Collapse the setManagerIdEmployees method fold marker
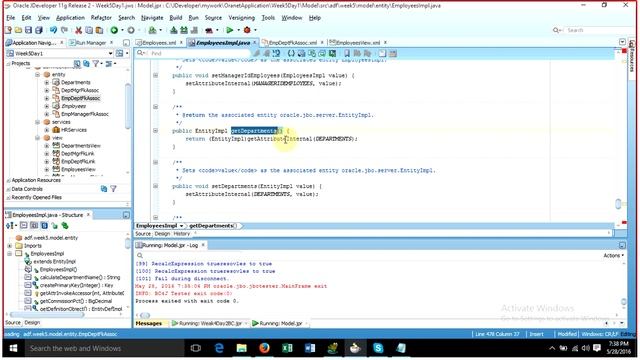This screenshot has width=640, height=360. point(156,75)
